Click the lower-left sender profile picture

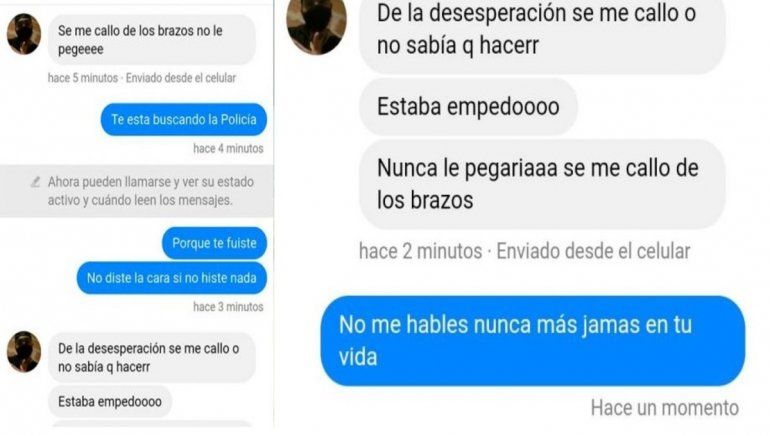coord(24,352)
